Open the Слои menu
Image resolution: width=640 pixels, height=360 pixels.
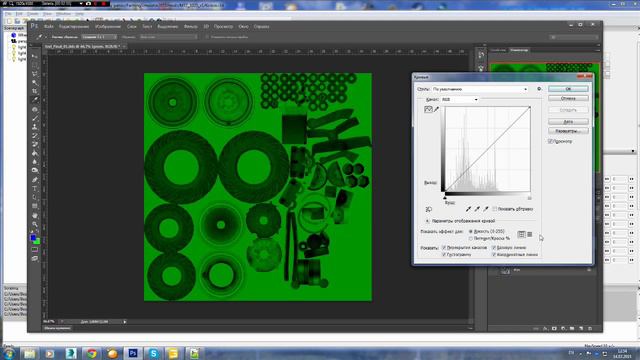click(131, 27)
